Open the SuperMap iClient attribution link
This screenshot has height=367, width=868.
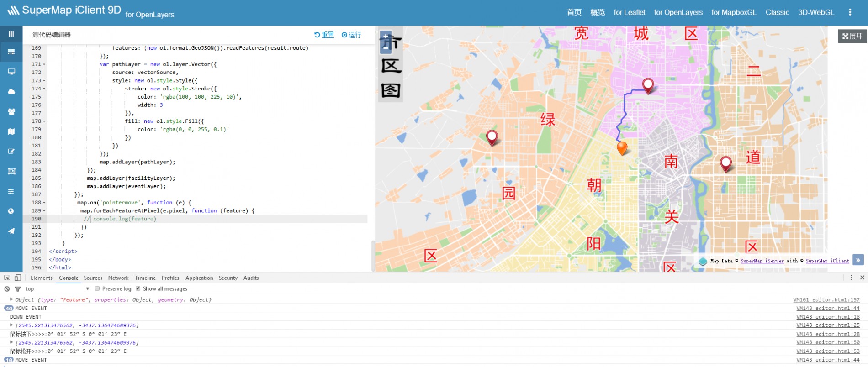point(827,261)
